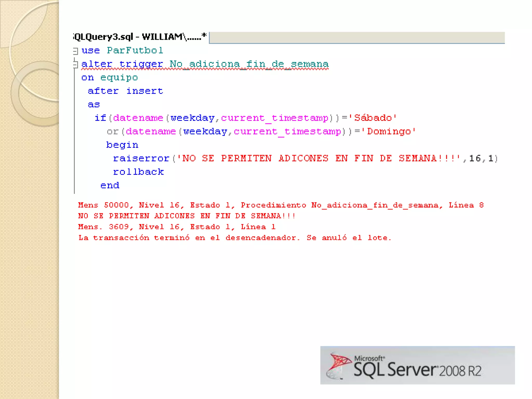
Task: Click the red 'NO SE PERMITEN ADICONES' output message
Action: point(187,216)
